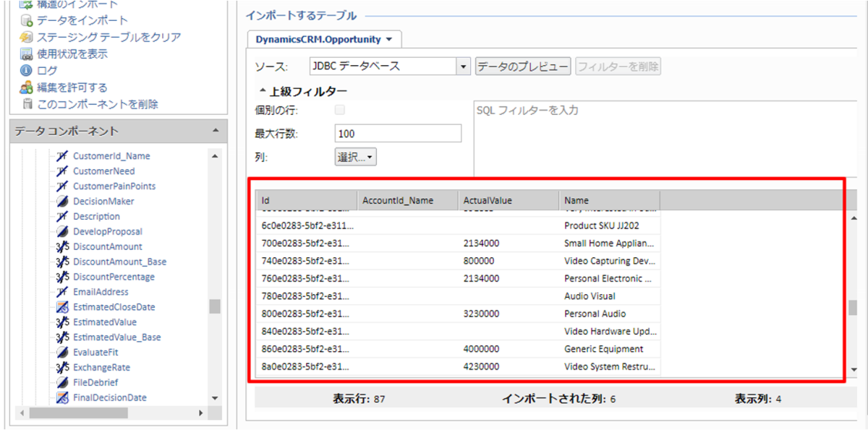Image resolution: width=868 pixels, height=430 pixels.
Task: Click the EstimatedValue numeric type icon
Action: (62, 322)
